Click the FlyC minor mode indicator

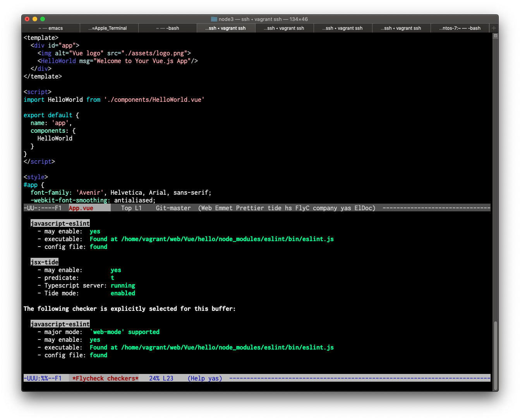tap(302, 208)
